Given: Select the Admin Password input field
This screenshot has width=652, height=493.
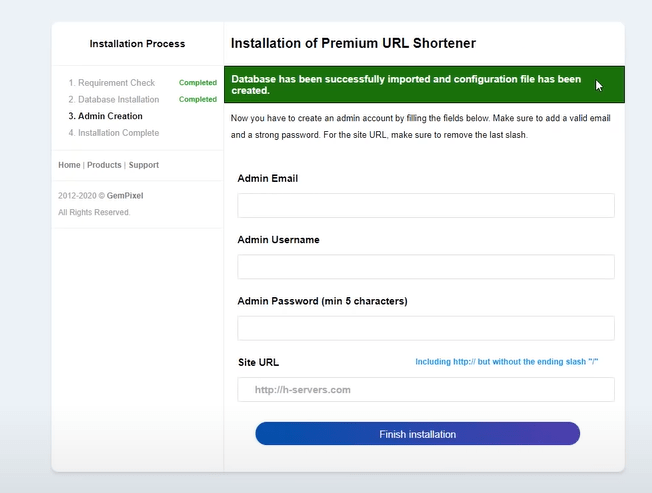Looking at the screenshot, I should pos(425,328).
